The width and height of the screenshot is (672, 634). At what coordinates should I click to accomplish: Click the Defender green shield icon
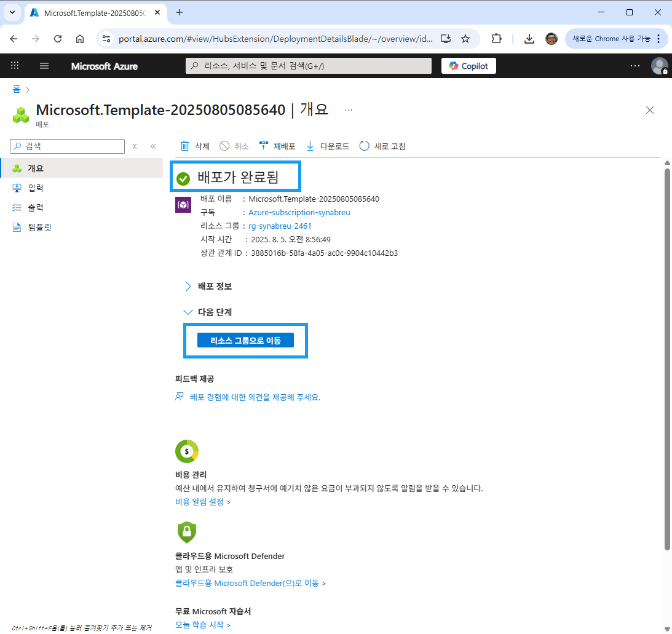[187, 532]
